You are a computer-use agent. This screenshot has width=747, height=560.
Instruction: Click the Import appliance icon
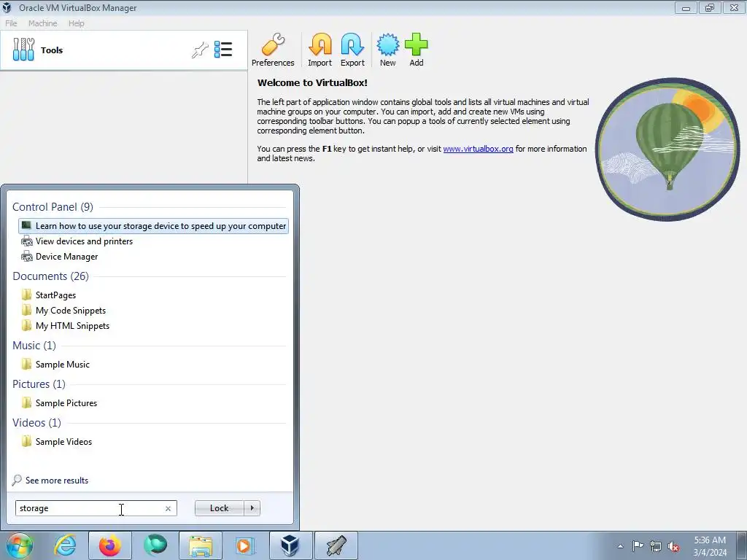click(320, 50)
